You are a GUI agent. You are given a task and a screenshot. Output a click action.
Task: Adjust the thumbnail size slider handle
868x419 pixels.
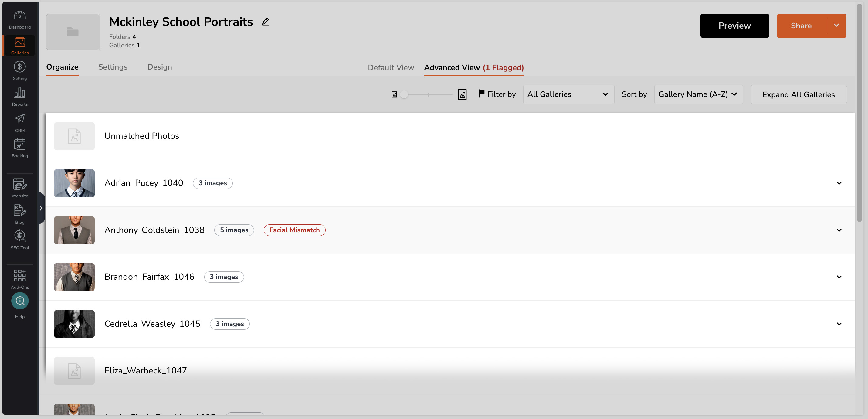pyautogui.click(x=404, y=95)
